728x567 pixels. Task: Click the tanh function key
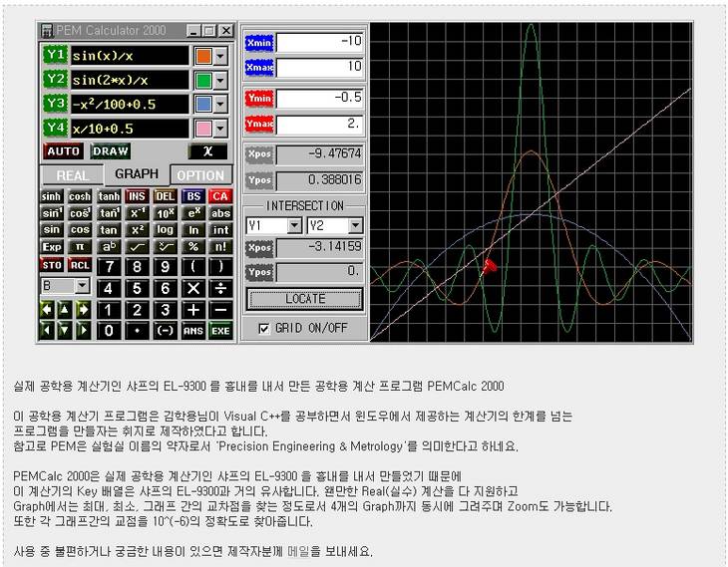click(109, 196)
